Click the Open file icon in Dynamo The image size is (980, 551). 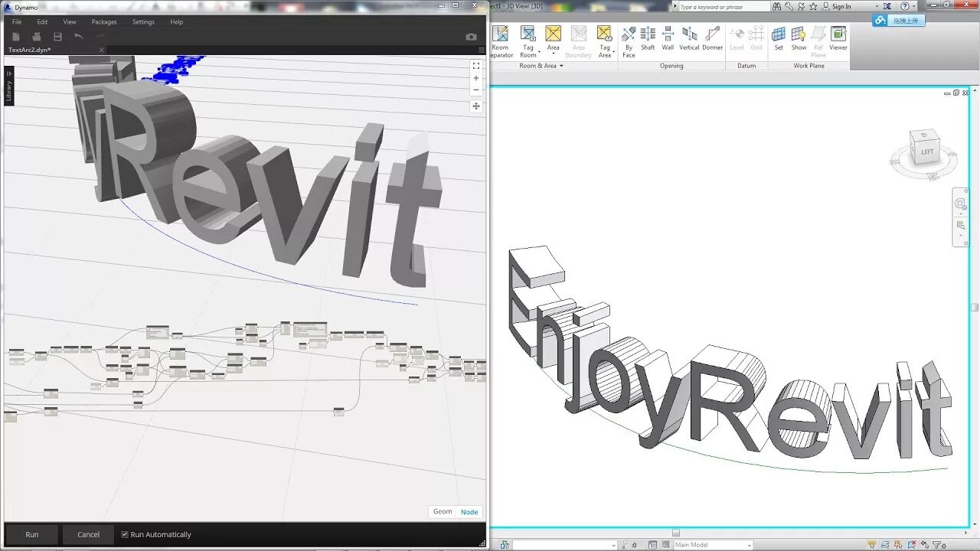36,37
